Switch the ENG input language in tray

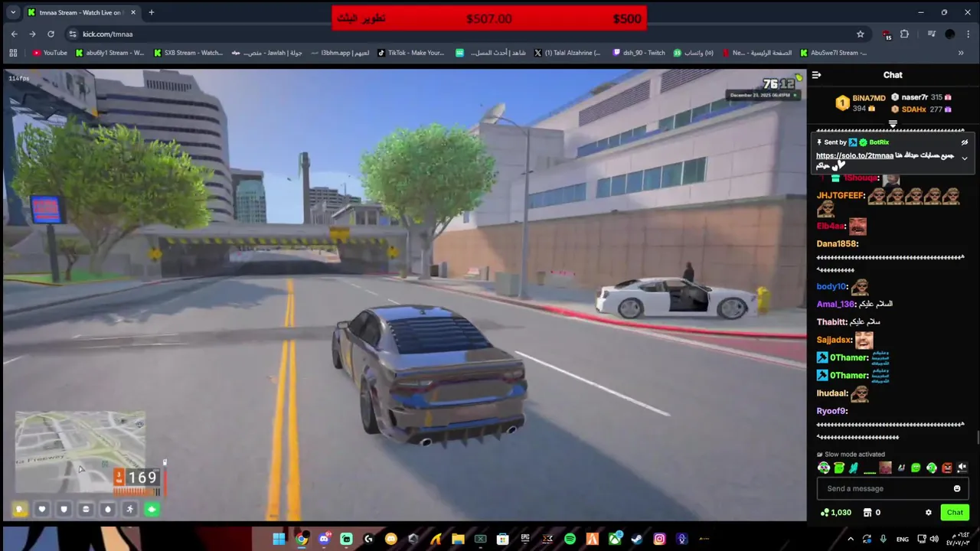(x=903, y=539)
